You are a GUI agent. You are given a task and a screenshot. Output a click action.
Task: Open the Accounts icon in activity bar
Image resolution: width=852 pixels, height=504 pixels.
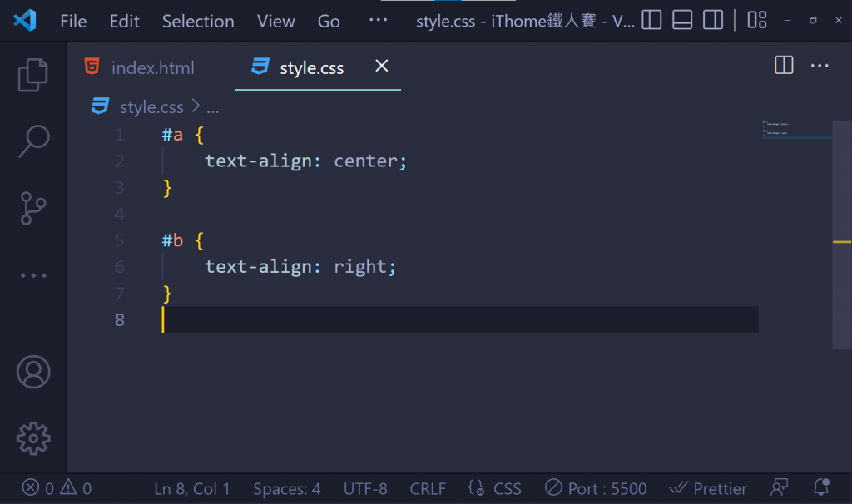(x=33, y=372)
